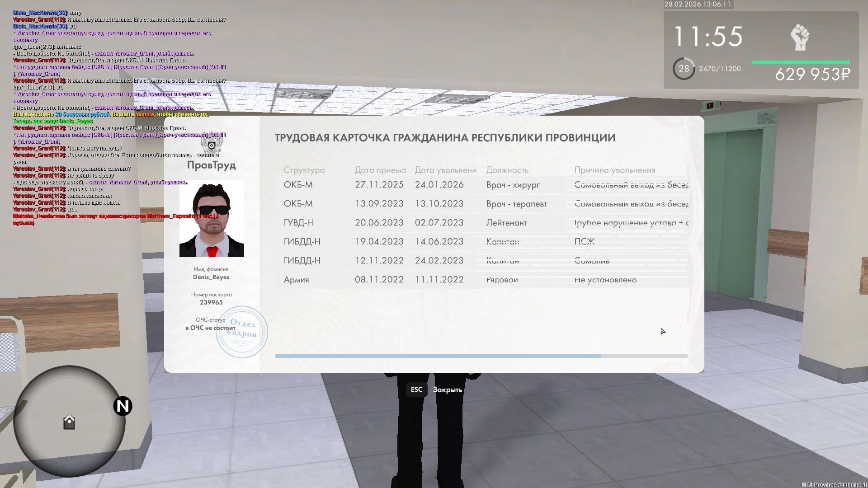Click the 629 953₽ money balance
Screen dimensions: 868x488
812,75
